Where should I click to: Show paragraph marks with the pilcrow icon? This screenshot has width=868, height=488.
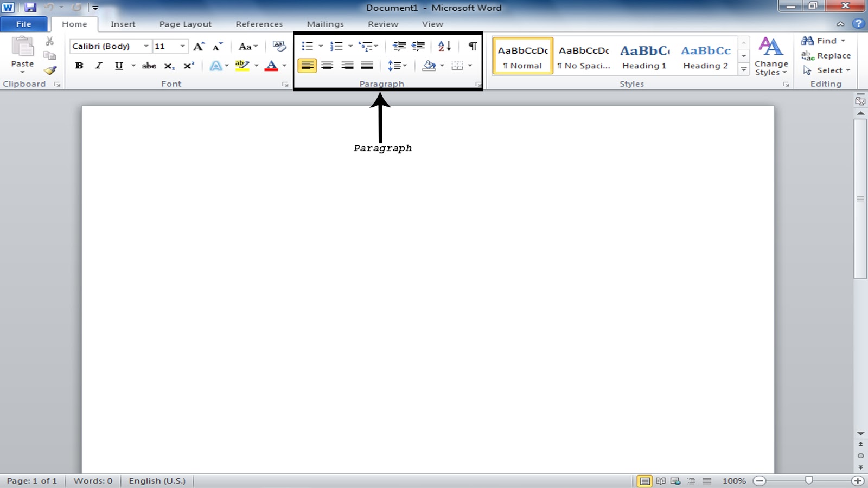[x=471, y=46]
